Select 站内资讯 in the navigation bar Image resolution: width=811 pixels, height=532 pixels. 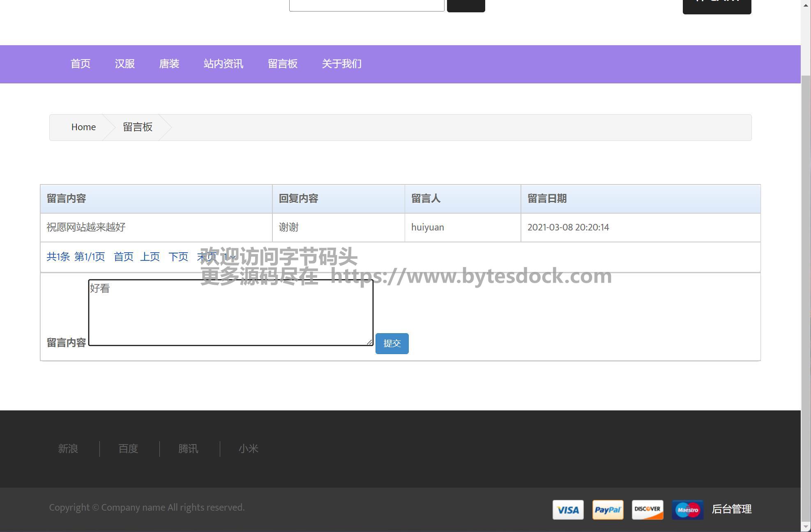[x=223, y=64]
